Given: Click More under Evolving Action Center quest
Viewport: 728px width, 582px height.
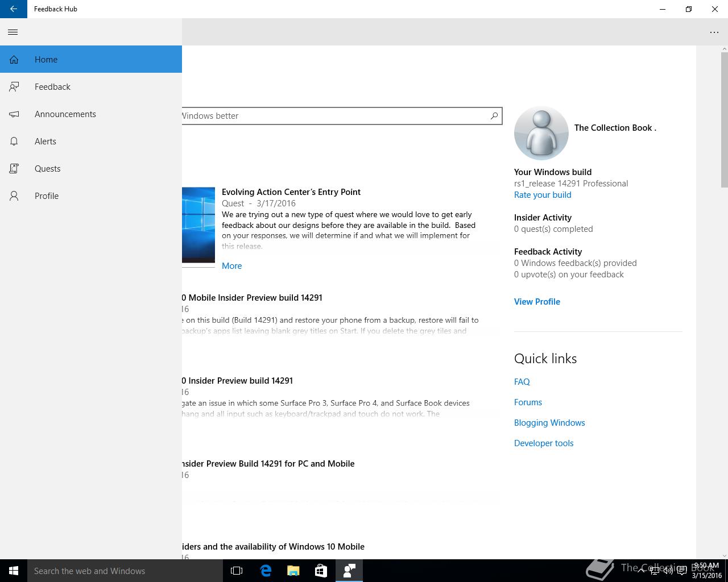Looking at the screenshot, I should coord(231,266).
